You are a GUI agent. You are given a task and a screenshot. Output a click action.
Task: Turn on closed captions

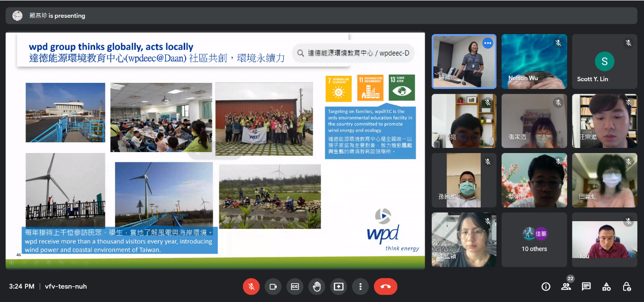295,286
